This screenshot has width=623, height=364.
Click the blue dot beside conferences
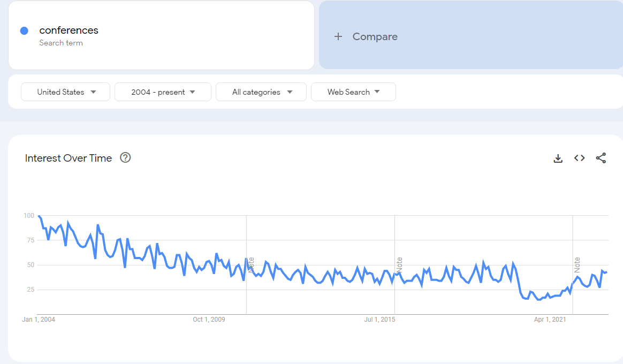tap(24, 31)
